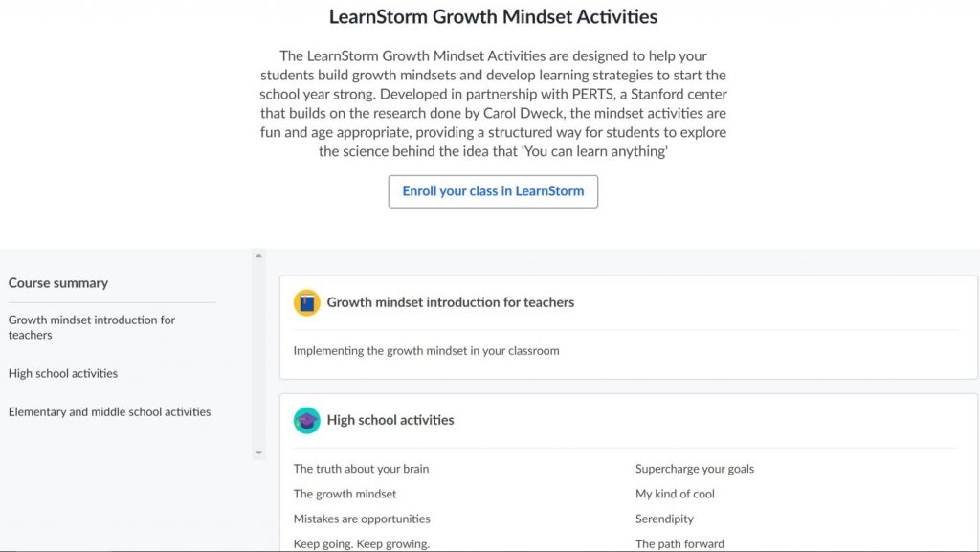Open Keep going. Keep growing. lesson
980x552 pixels.
(361, 544)
